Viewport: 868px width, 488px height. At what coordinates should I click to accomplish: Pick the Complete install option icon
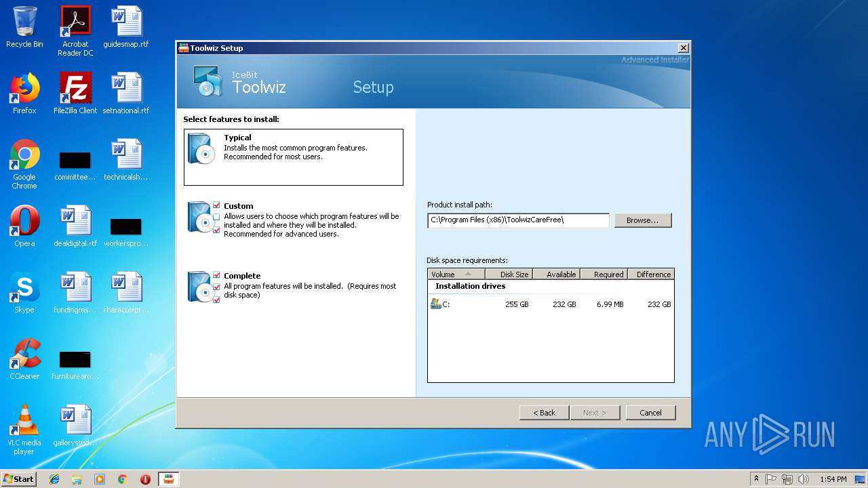[203, 287]
